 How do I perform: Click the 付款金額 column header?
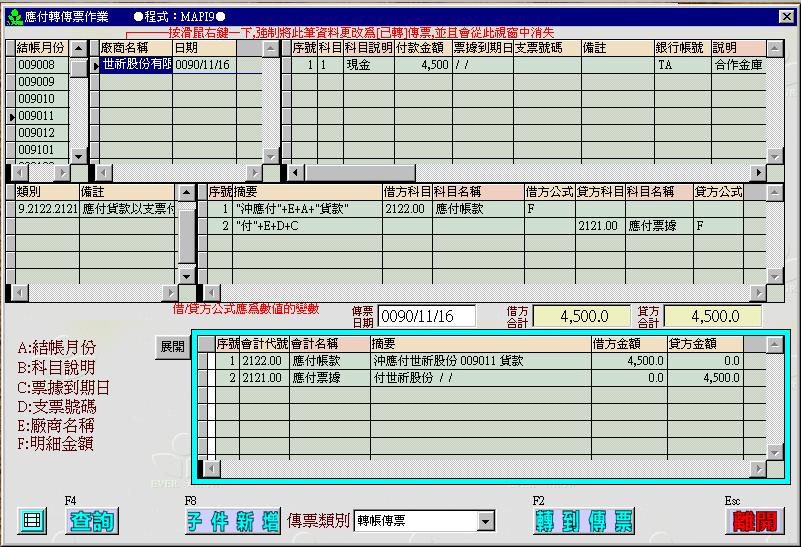point(422,48)
